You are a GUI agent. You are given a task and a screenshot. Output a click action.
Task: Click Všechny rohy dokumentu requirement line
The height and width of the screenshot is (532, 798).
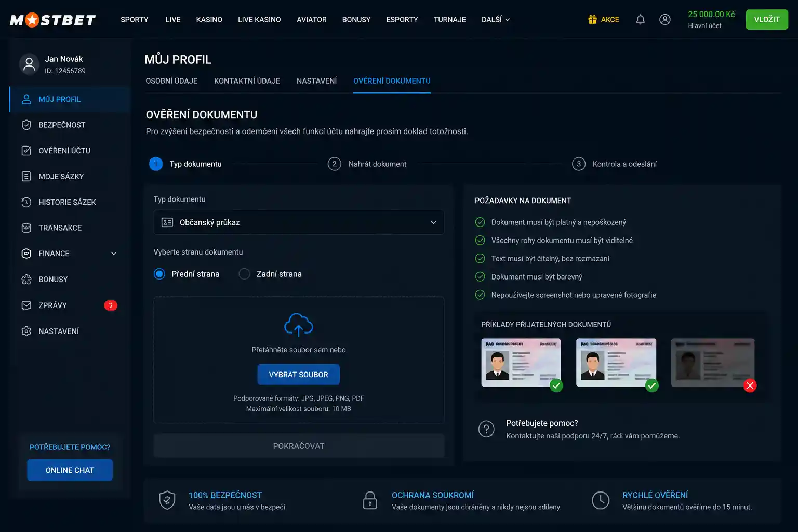point(562,241)
